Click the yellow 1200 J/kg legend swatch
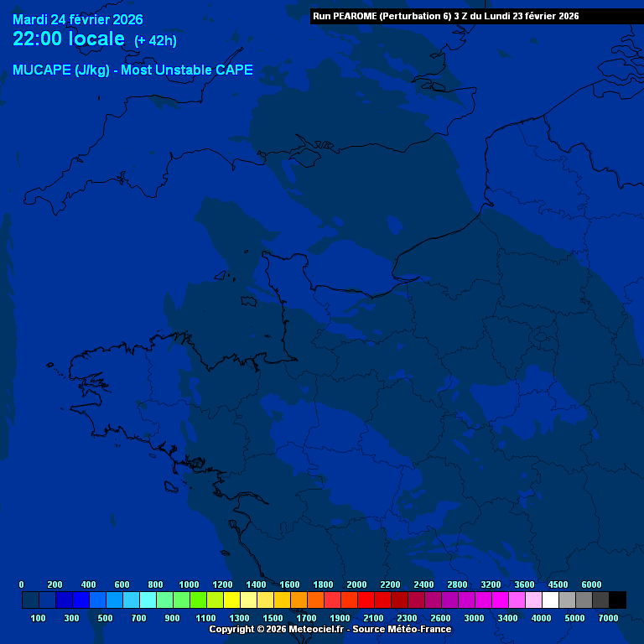644x644 pixels. [231, 600]
